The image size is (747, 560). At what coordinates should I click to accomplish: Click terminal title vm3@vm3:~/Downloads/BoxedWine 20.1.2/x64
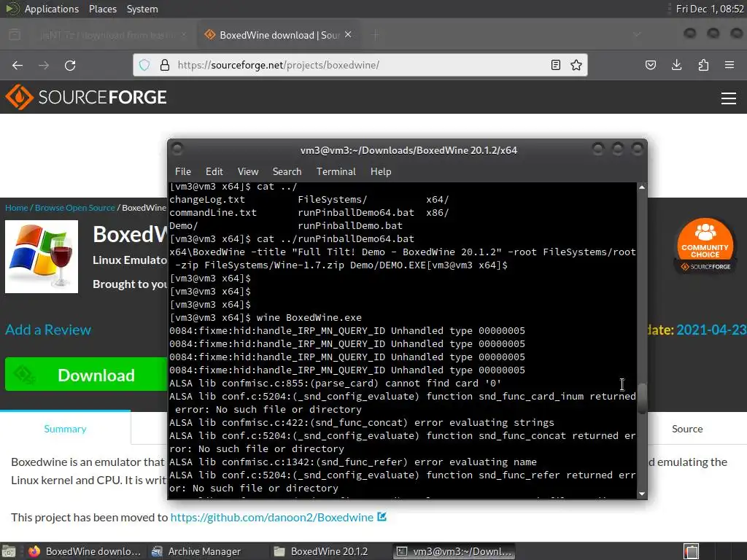[409, 150]
